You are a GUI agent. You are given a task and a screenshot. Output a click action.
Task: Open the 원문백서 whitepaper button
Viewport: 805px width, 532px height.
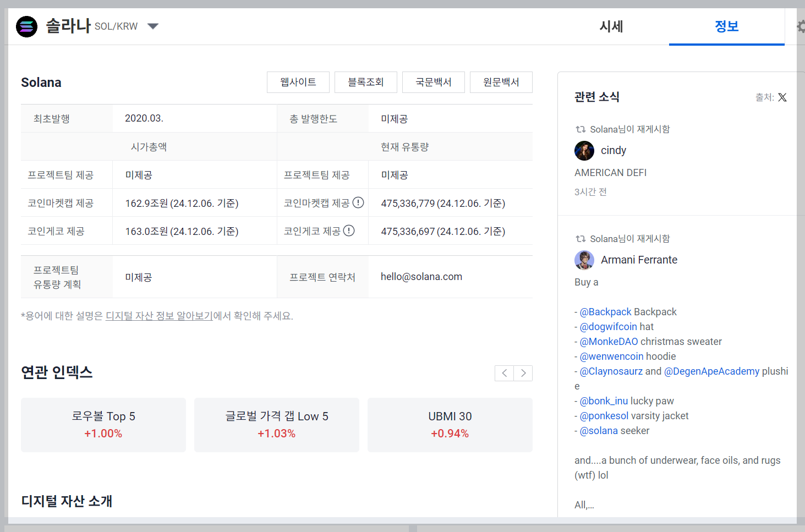(x=501, y=82)
